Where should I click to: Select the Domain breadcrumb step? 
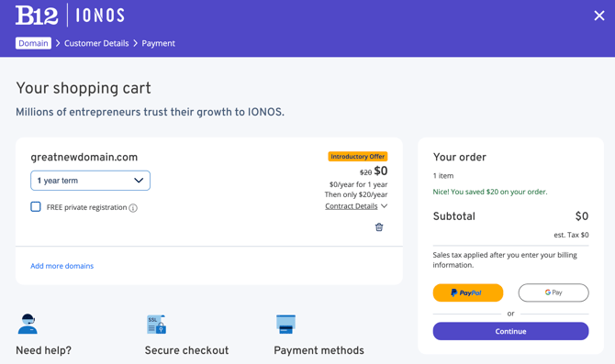point(33,43)
